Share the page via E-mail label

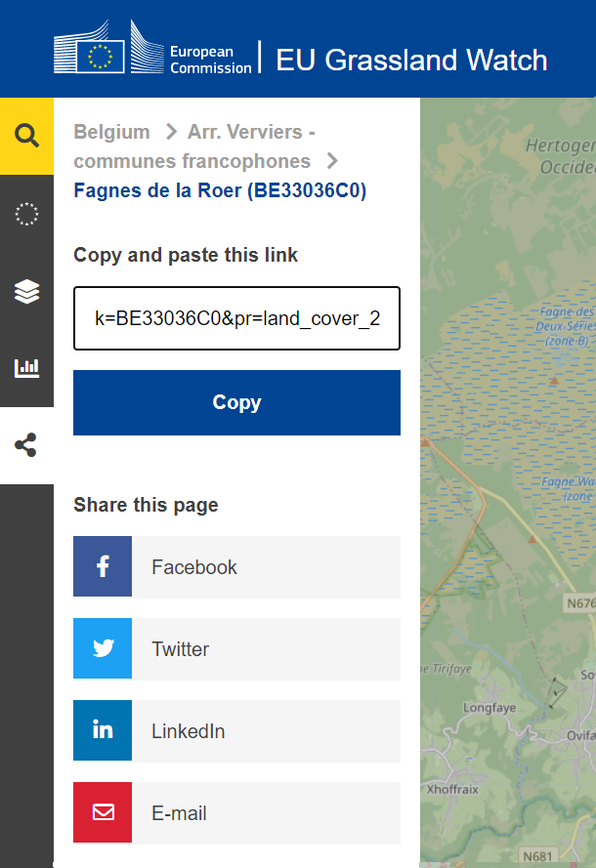(179, 813)
